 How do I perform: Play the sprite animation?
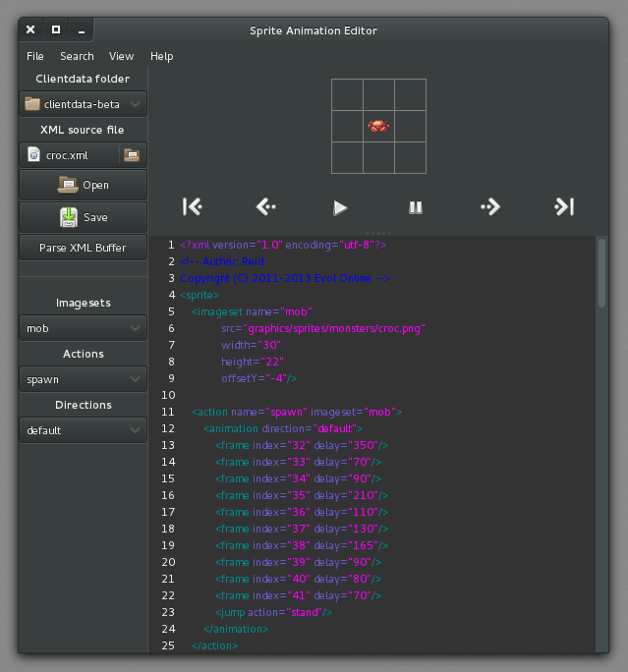[x=340, y=207]
